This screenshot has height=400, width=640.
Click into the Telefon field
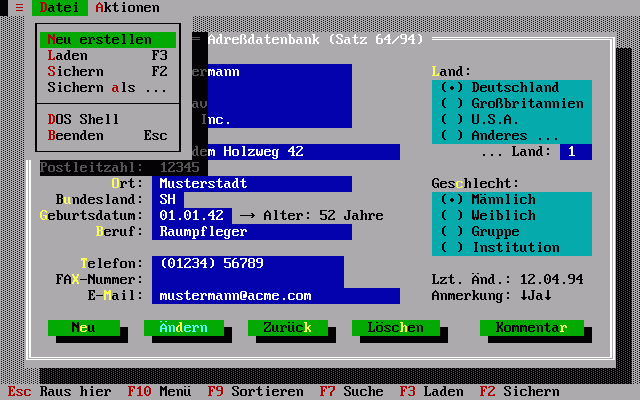click(x=250, y=264)
